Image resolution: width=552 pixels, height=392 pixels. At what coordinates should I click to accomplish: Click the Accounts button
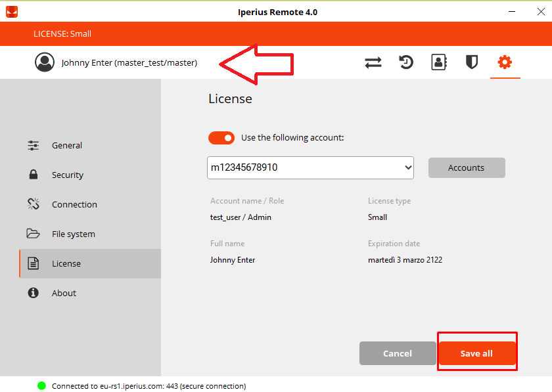coord(467,168)
